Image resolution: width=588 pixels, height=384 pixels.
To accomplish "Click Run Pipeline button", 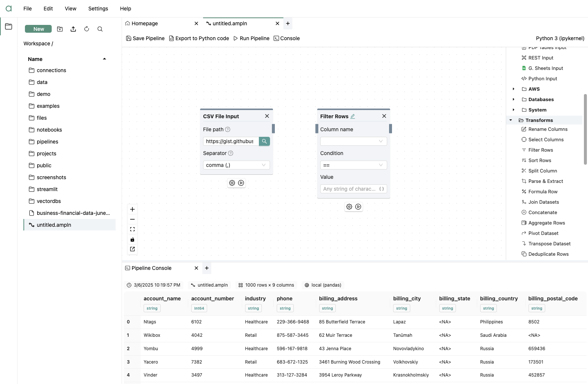I will (x=251, y=38).
